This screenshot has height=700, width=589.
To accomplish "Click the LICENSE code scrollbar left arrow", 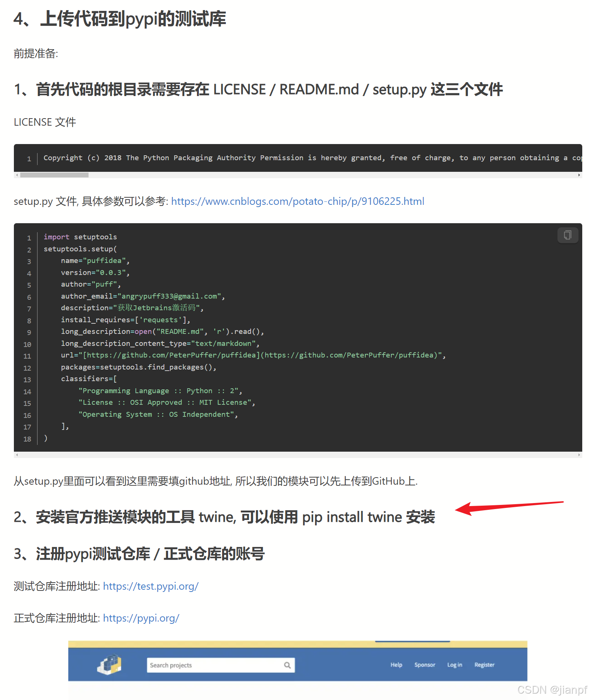I will tap(17, 175).
